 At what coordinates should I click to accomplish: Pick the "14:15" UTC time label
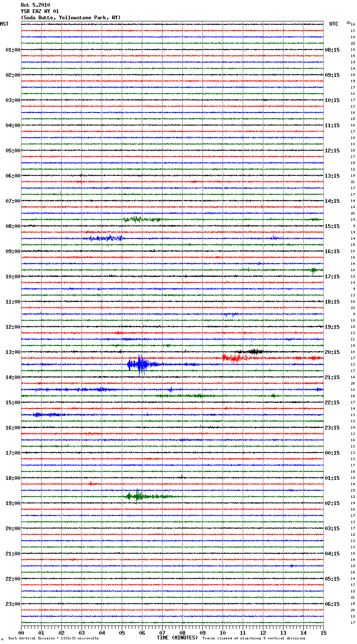[332, 201]
